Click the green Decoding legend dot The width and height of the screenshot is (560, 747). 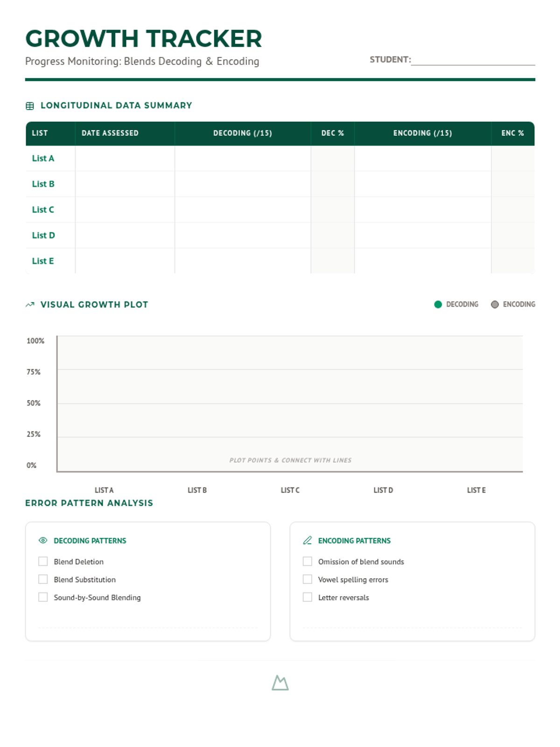pos(438,304)
